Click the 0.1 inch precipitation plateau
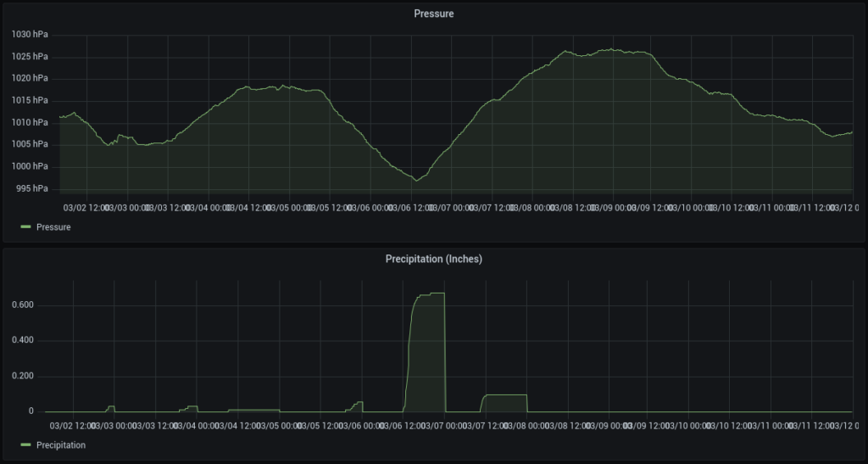868x464 pixels. (505, 395)
